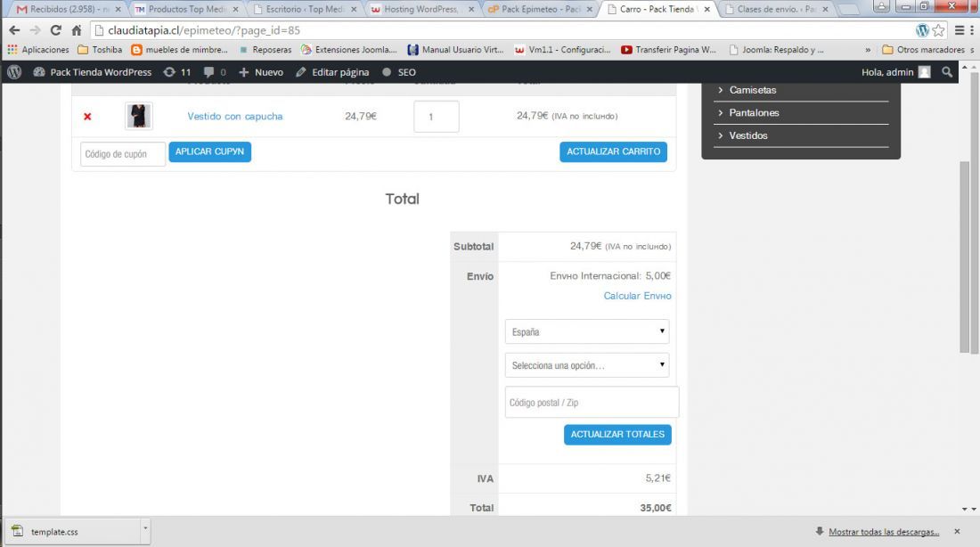
Task: Close the downloads bar with the X
Action: pos(957,531)
